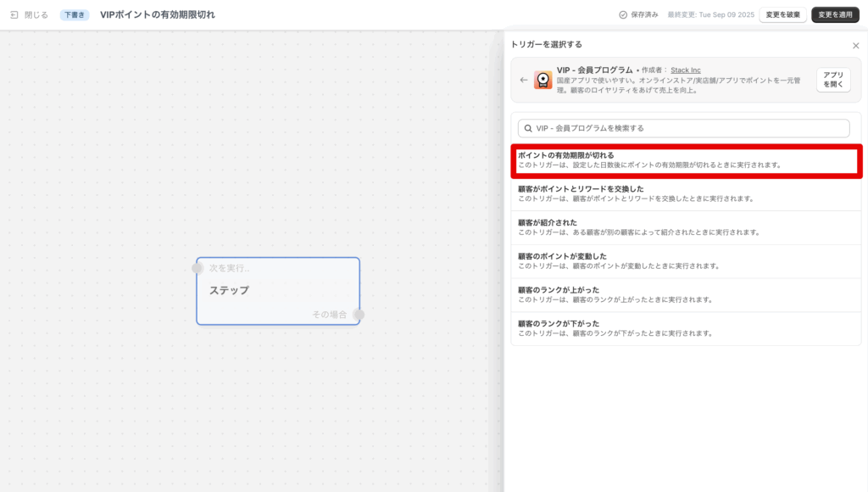Select the ステップ node on the canvas

coord(278,291)
